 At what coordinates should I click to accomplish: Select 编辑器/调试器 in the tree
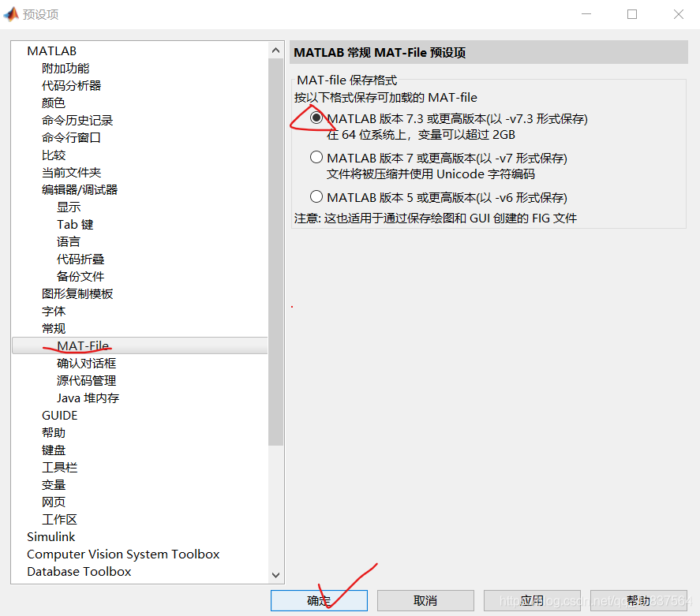click(80, 190)
